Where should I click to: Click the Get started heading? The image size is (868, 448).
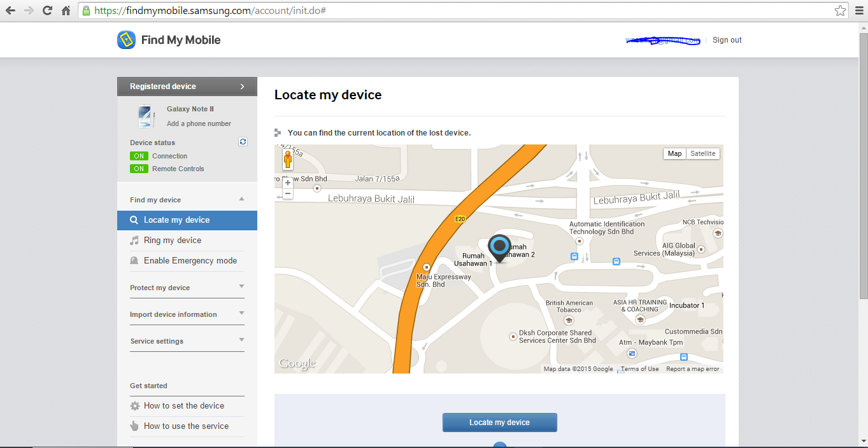[148, 386]
